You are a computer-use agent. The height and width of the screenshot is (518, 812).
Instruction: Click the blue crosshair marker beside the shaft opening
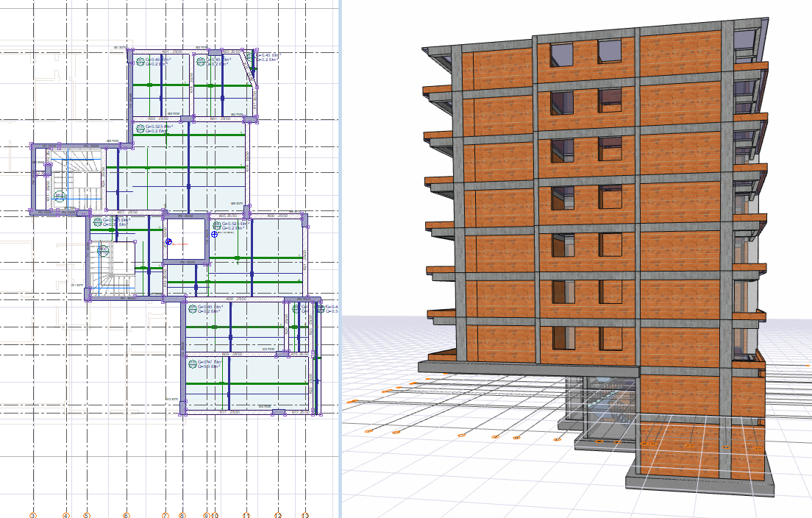[214, 234]
